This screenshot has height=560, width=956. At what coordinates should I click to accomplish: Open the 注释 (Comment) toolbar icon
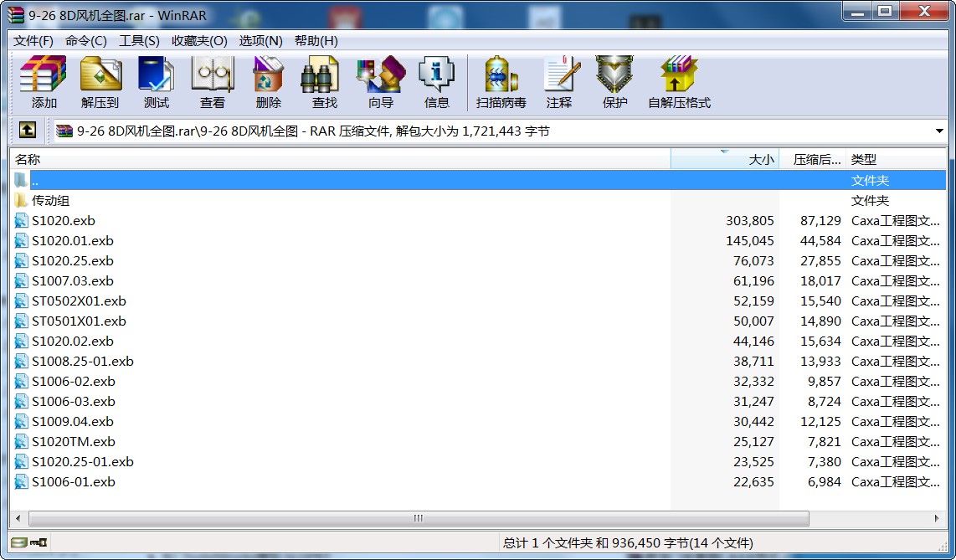pyautogui.click(x=558, y=82)
